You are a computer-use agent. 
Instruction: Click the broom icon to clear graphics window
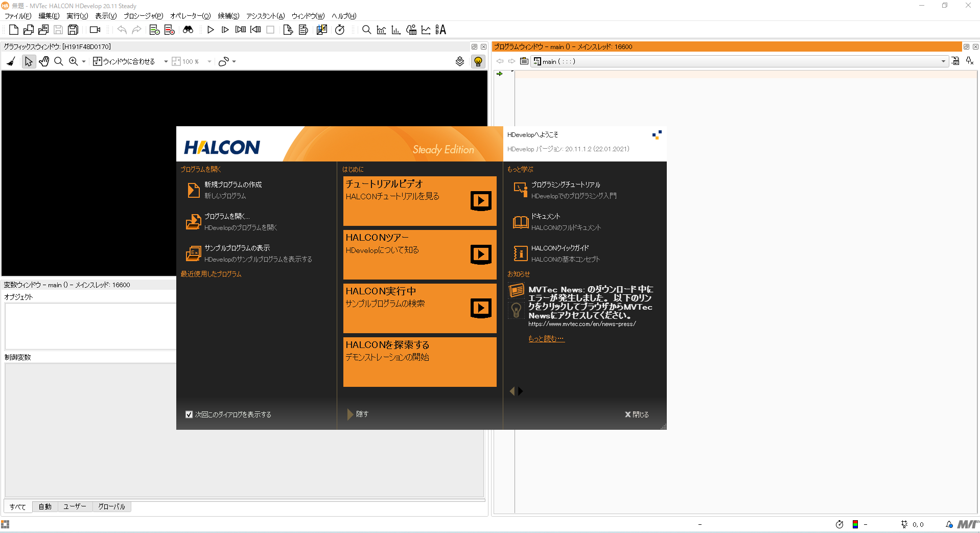point(11,61)
